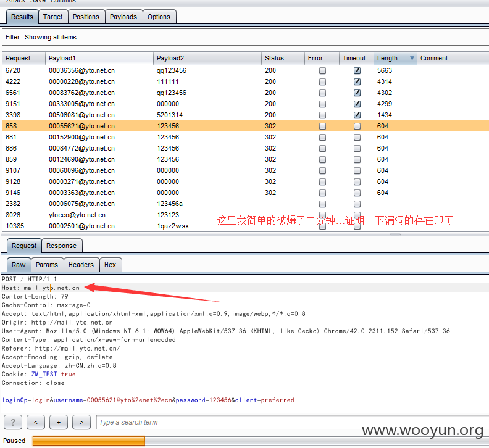489x448 pixels.
Task: Toggle Error checkbox for request 6720
Action: (x=322, y=71)
